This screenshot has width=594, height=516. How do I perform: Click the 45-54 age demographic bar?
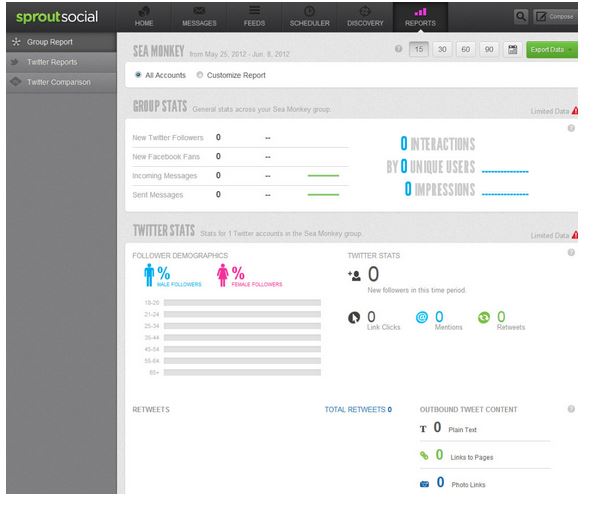pyautogui.click(x=242, y=349)
